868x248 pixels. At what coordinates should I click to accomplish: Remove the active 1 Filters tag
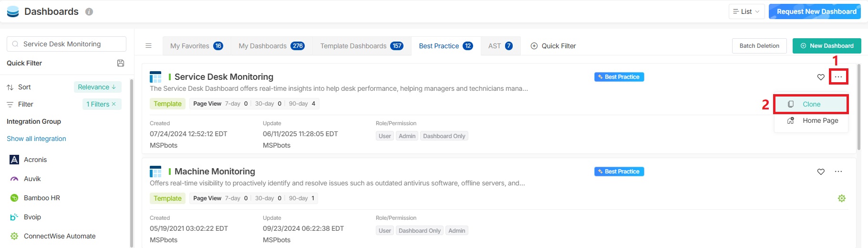(x=114, y=104)
